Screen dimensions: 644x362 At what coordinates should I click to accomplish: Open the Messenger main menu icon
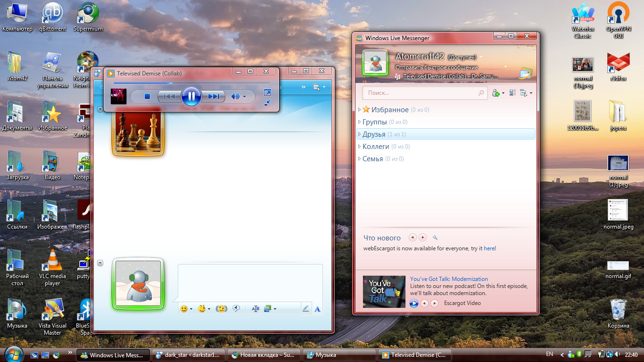click(523, 93)
